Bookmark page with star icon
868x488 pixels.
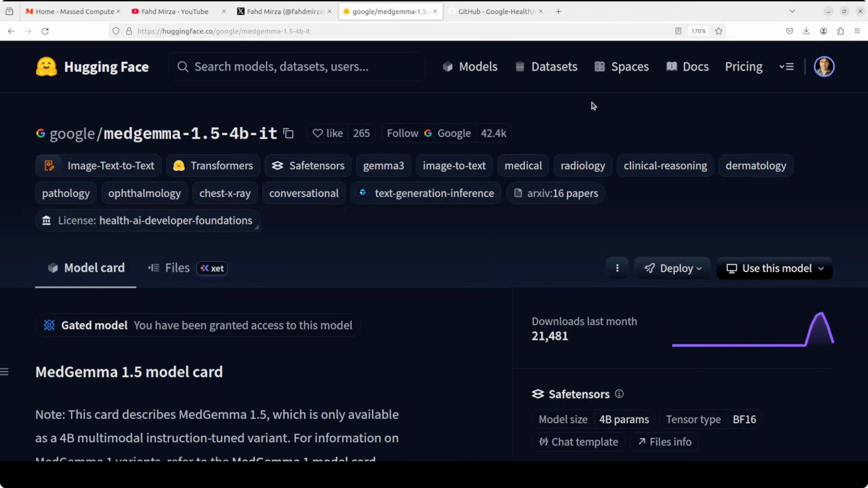point(719,31)
